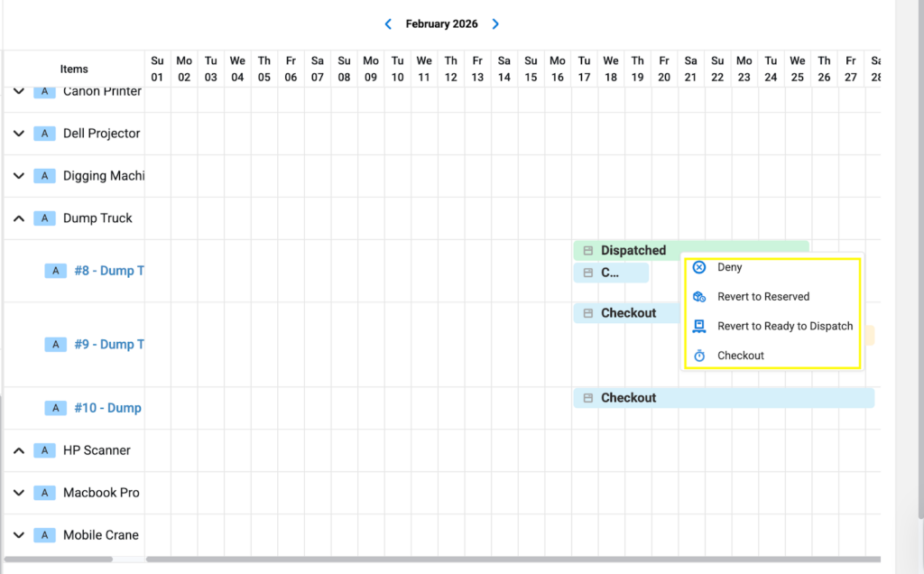
Task: Go to next month arrow
Action: (495, 24)
